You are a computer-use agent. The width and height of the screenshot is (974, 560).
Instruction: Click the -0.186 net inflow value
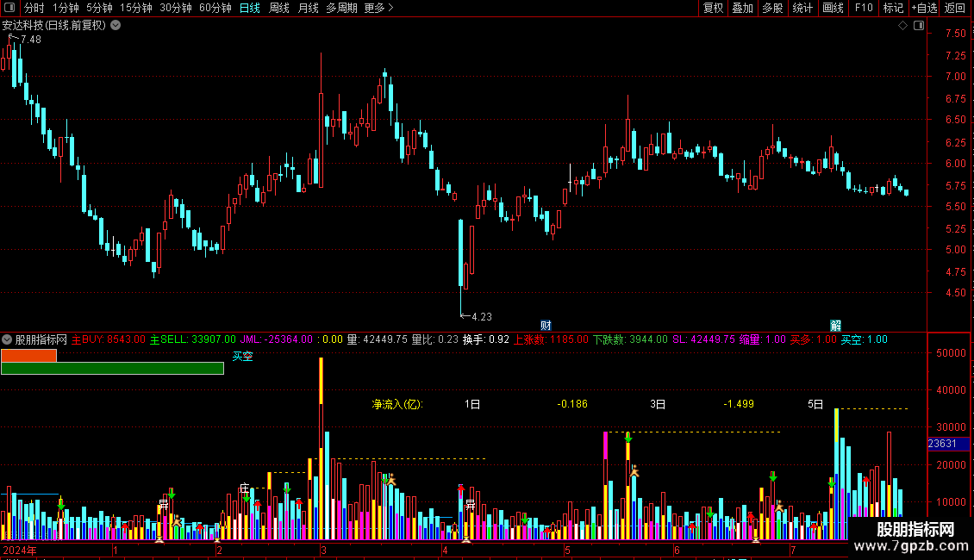pos(572,404)
